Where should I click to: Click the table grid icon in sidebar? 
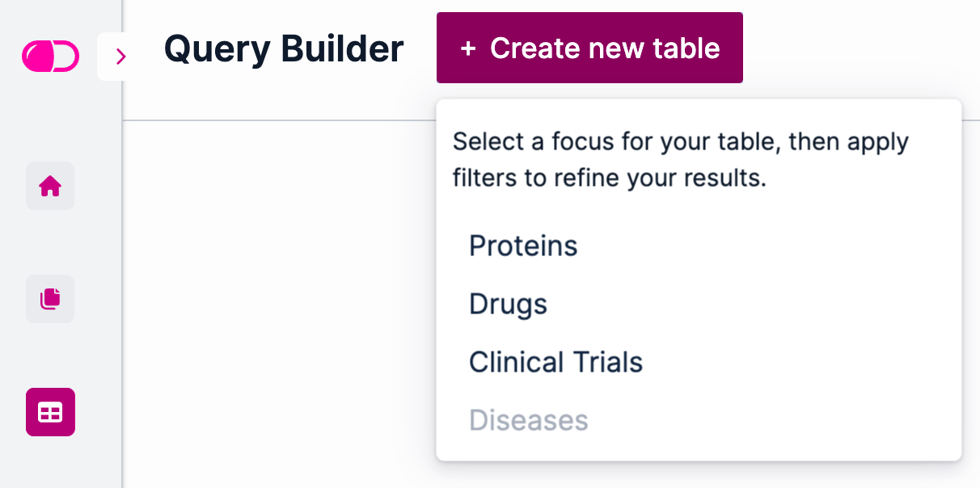50,412
